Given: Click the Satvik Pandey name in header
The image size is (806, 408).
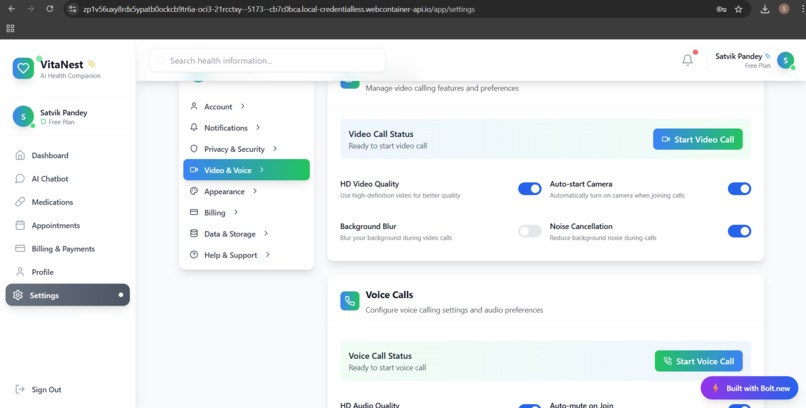Looking at the screenshot, I should tap(738, 56).
